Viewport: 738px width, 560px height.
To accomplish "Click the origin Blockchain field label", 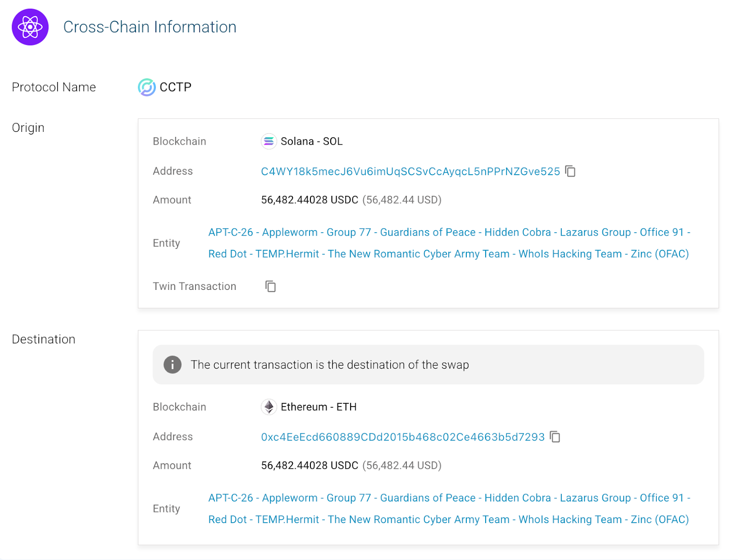I will (179, 141).
